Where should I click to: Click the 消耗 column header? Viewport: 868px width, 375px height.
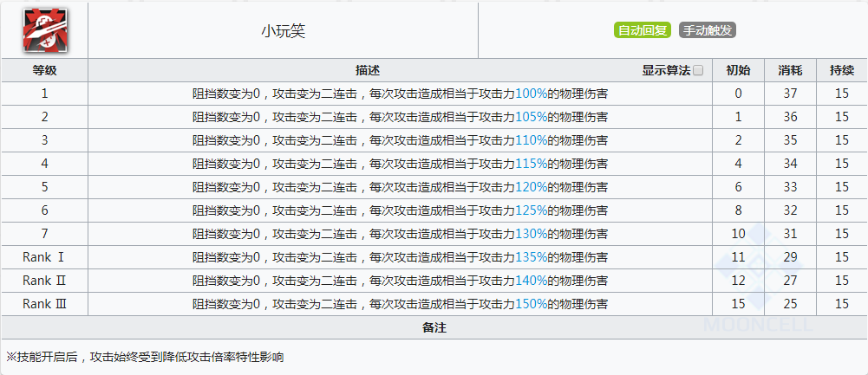pyautogui.click(x=790, y=70)
